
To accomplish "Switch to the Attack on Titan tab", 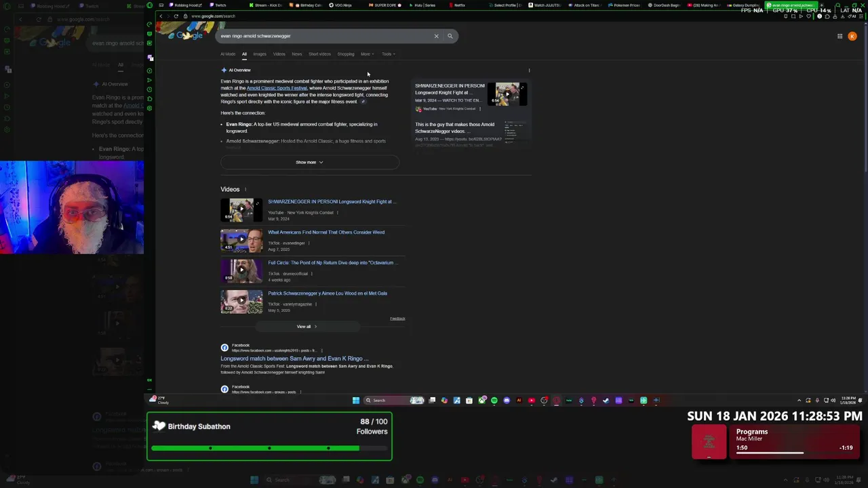I will [585, 5].
